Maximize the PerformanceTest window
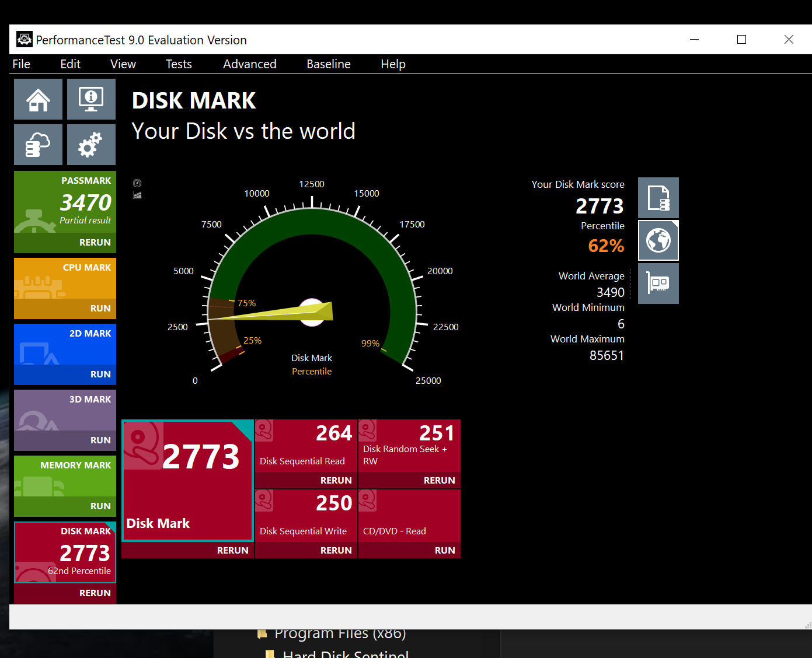812x658 pixels. [x=741, y=40]
